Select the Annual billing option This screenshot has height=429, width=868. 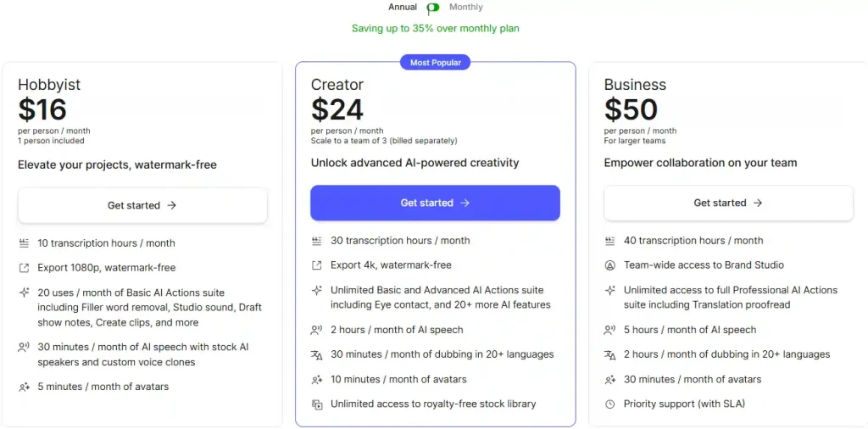pos(403,7)
